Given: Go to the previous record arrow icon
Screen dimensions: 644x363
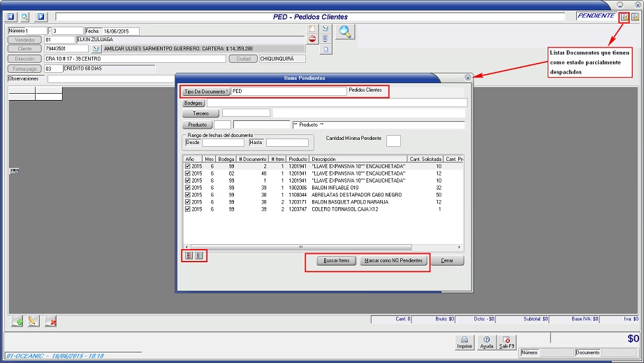Looking at the screenshot, I should (11, 16).
